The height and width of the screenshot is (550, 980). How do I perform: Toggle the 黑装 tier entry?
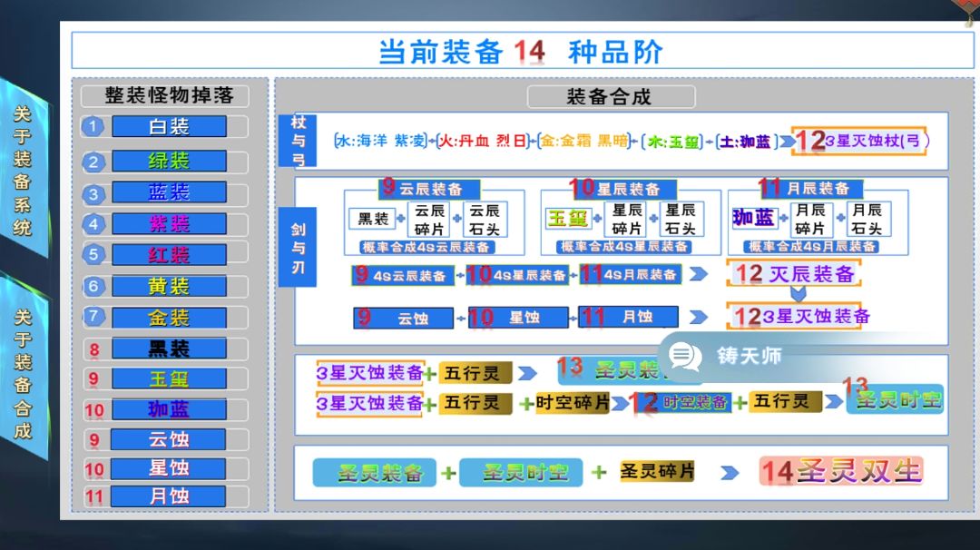pyautogui.click(x=168, y=348)
